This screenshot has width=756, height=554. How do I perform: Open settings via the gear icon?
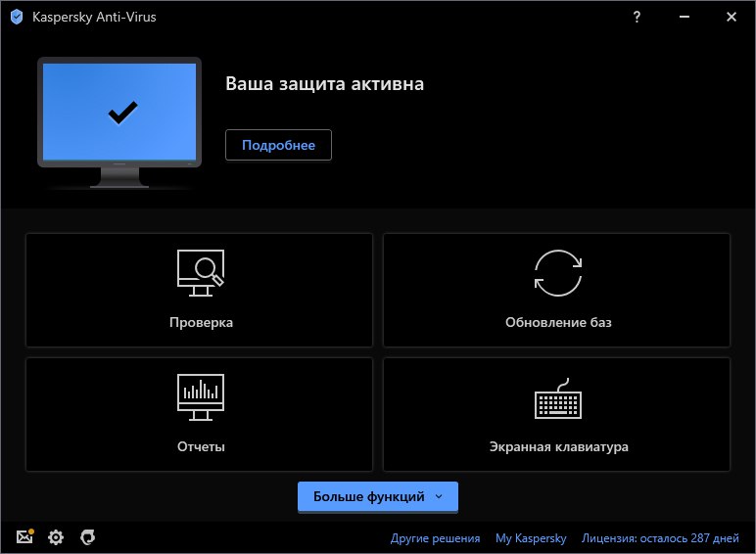(x=56, y=537)
